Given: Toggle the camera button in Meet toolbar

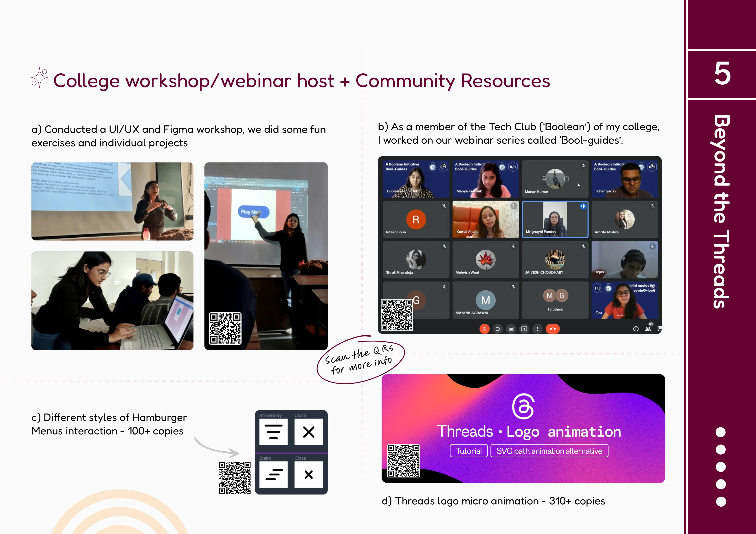Looking at the screenshot, I should coord(498,328).
